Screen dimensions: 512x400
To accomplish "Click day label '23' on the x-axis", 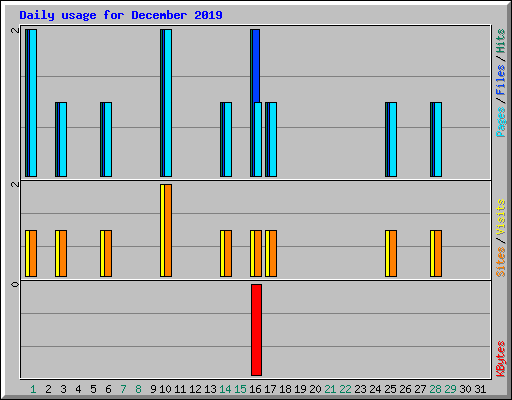I will tap(360, 389).
